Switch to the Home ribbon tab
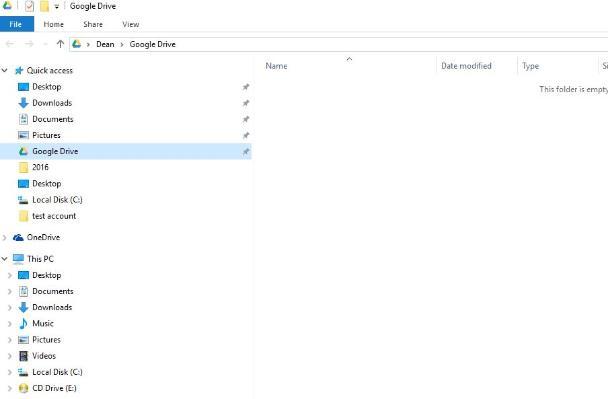Image resolution: width=608 pixels, height=399 pixels. (x=54, y=24)
